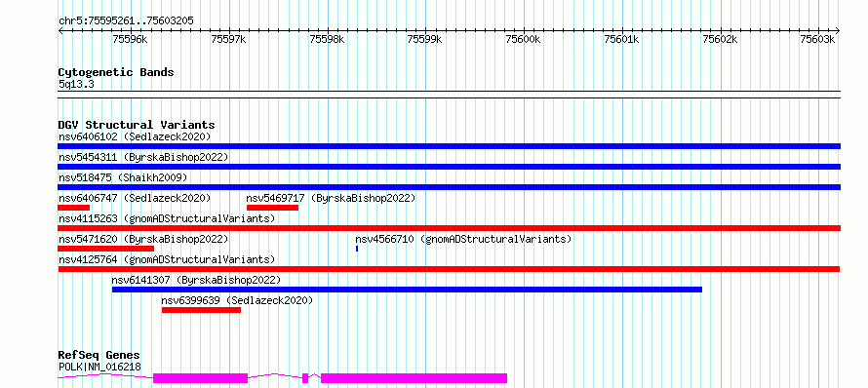This screenshot has height=388, width=868.
Task: Click the blue bar under nsv5454311
Action: [x=449, y=167]
